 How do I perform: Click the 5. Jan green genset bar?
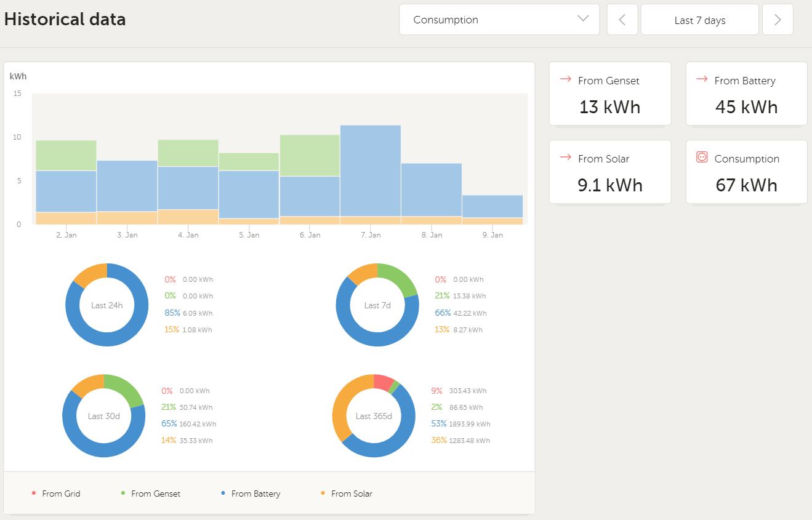point(249,162)
